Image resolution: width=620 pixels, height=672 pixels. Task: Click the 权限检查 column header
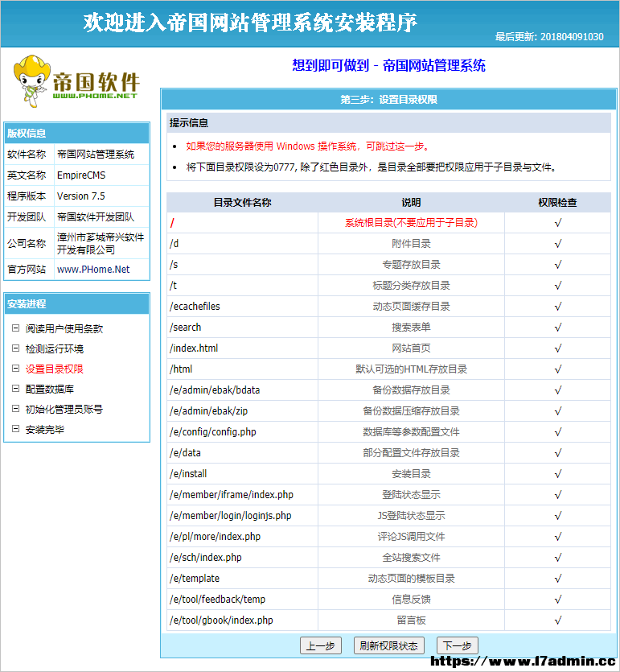coord(557,202)
